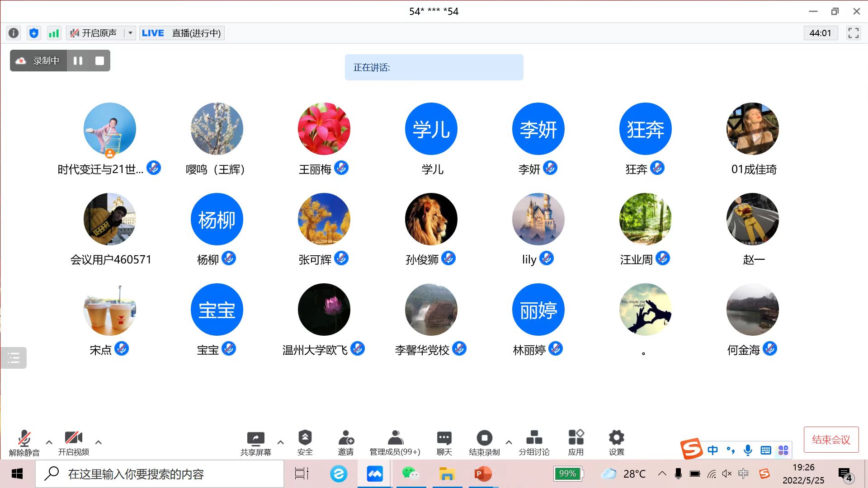Image resolution: width=868 pixels, height=488 pixels.
Task: Check the network signal bars icon
Action: [54, 33]
